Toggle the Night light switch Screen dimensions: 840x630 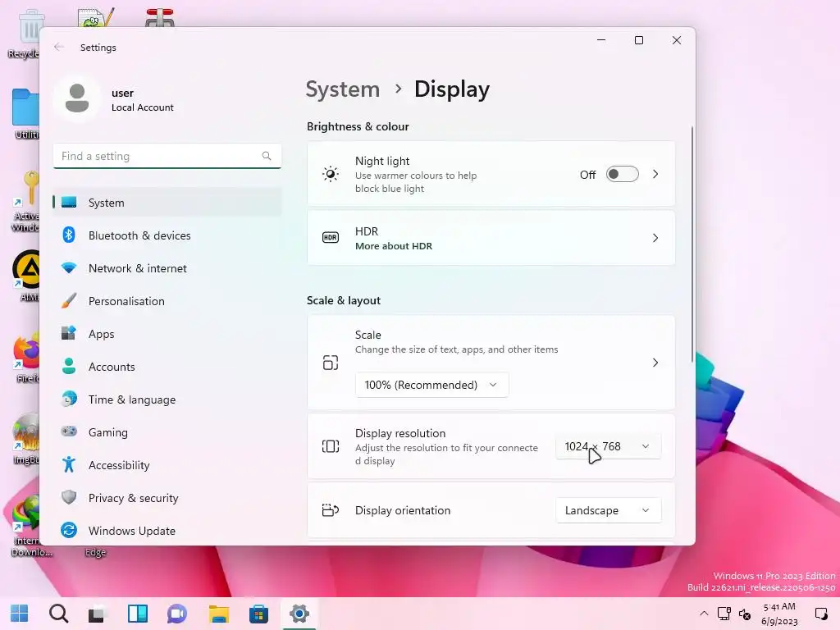point(622,174)
